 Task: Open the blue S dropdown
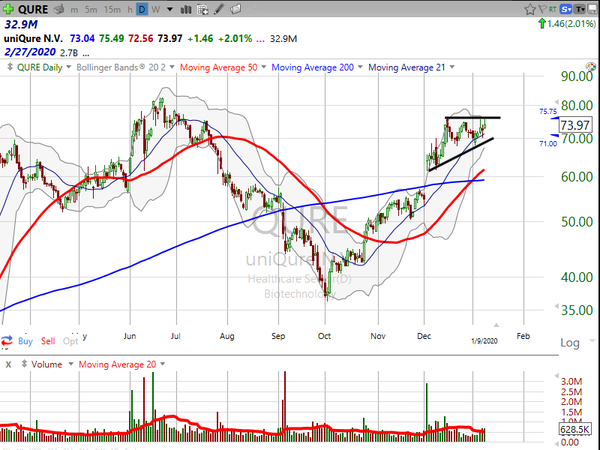(x=566, y=9)
